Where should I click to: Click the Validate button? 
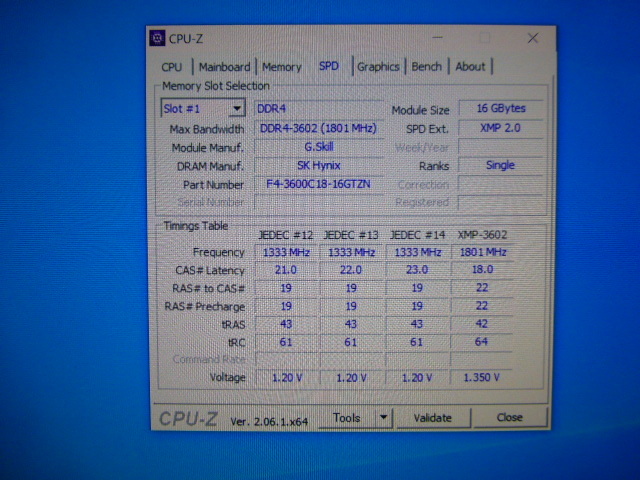coord(433,418)
